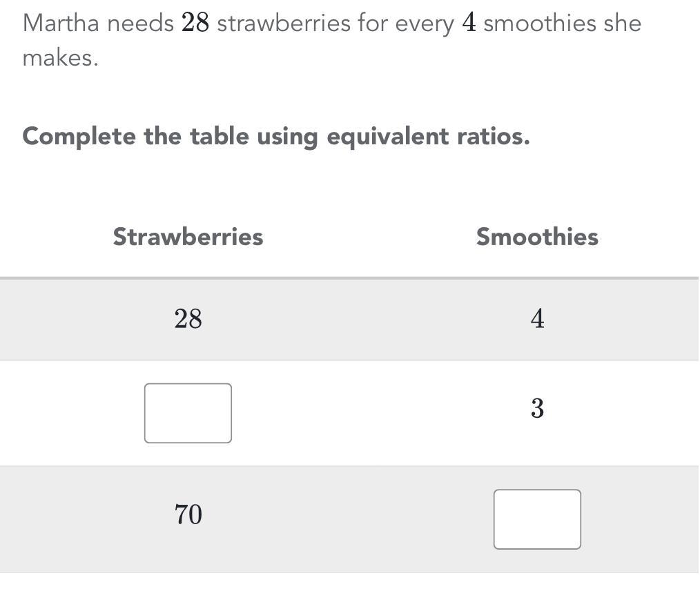Click the 70 in the Strawberries column
The height and width of the screenshot is (607, 700).
[x=188, y=514]
